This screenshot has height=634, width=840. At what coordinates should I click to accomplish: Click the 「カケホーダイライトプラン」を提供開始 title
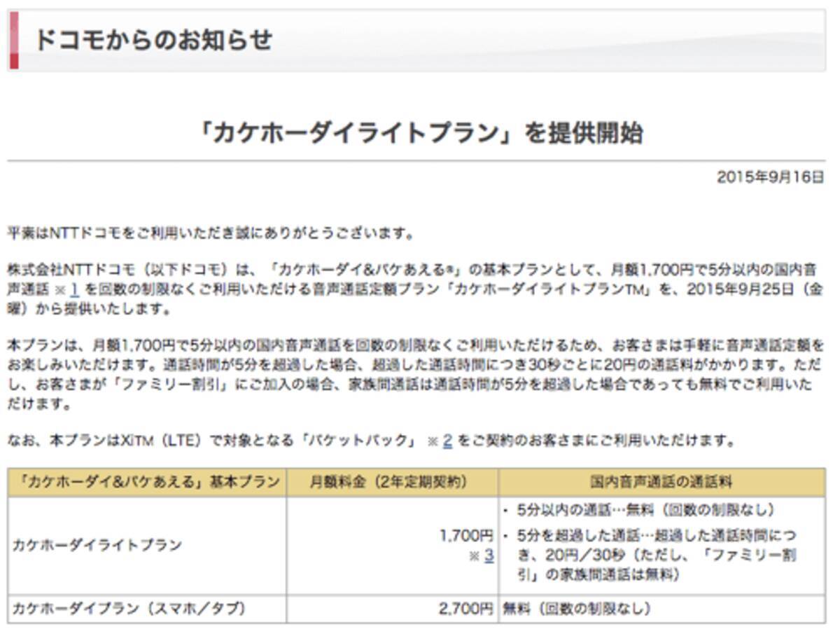(x=419, y=133)
